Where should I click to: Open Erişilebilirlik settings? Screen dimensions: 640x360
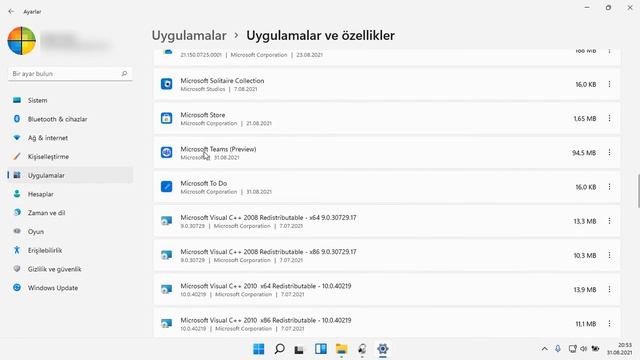coord(70,250)
